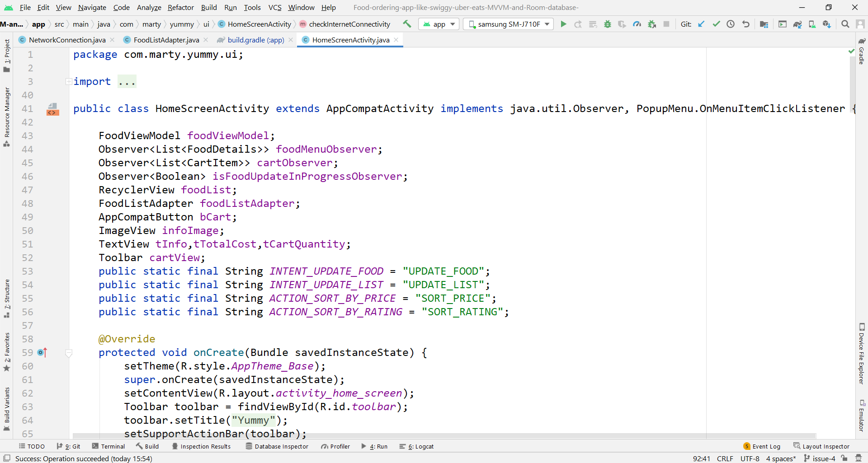This screenshot has width=868, height=463.
Task: Switch to the build.gradle (:app) tab
Action: pyautogui.click(x=255, y=40)
